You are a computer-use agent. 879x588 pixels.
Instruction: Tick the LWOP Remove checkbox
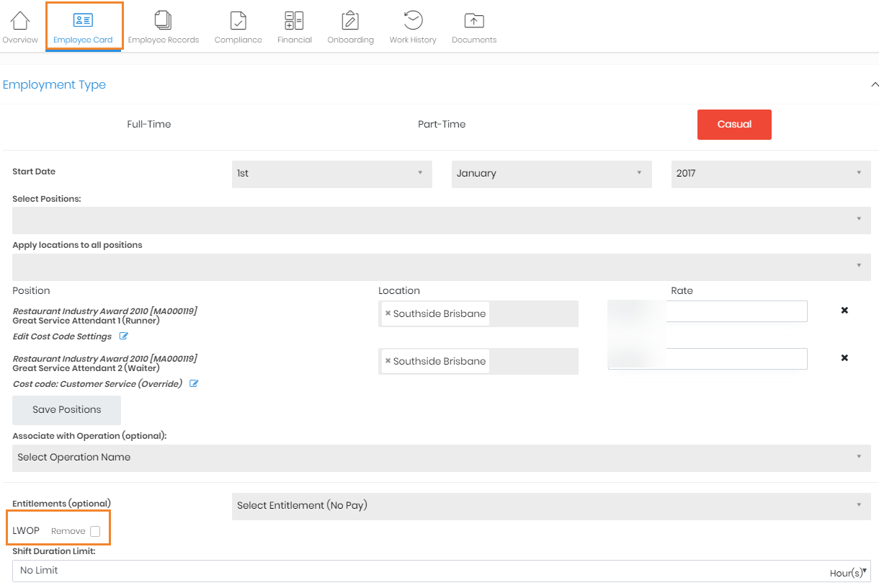click(x=95, y=532)
